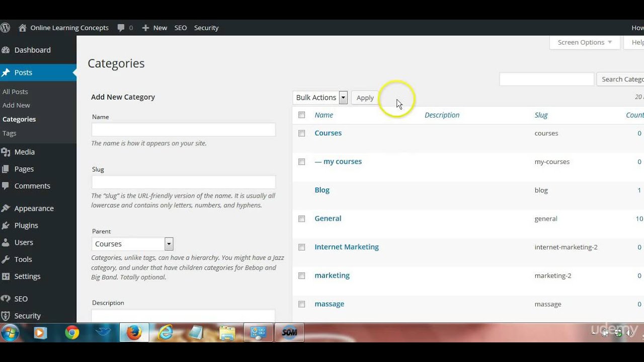
Task: Click the Search Categories button
Action: [x=620, y=79]
